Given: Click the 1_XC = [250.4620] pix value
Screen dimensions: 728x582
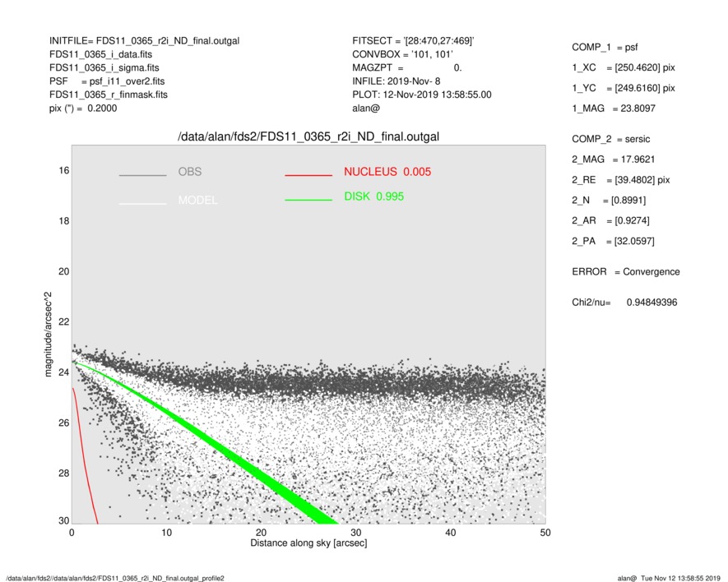Looking at the screenshot, I should tap(623, 67).
